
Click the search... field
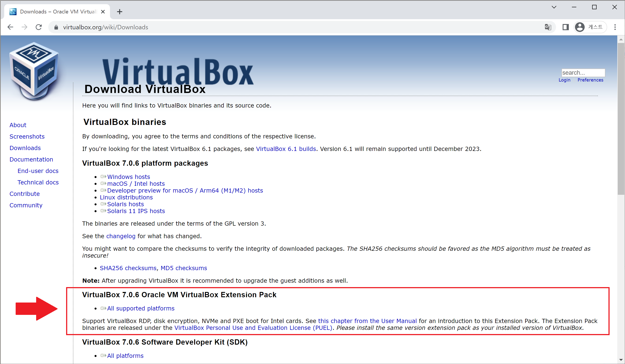coord(583,73)
